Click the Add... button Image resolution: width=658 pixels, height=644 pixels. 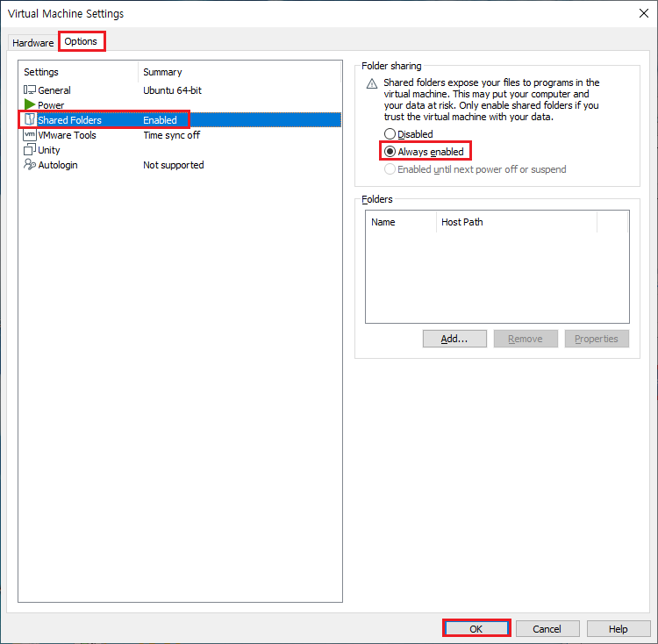point(454,339)
